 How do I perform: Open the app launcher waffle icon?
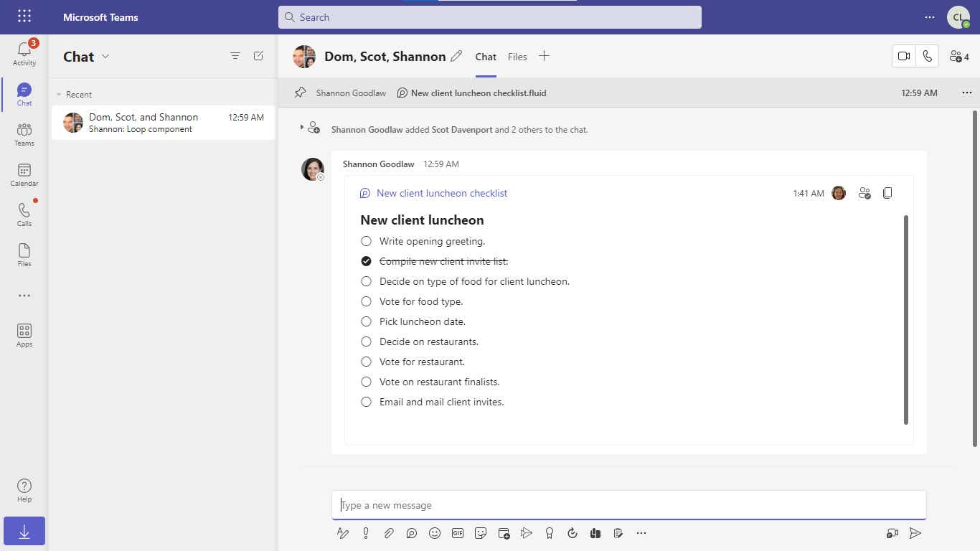pyautogui.click(x=24, y=17)
